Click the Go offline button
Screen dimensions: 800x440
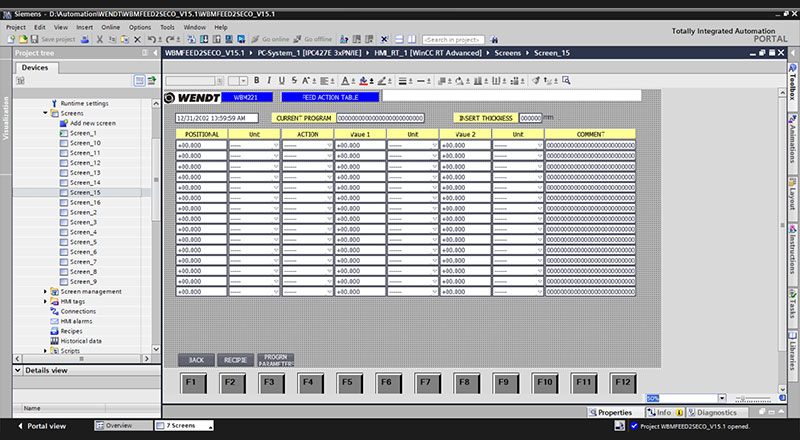312,39
